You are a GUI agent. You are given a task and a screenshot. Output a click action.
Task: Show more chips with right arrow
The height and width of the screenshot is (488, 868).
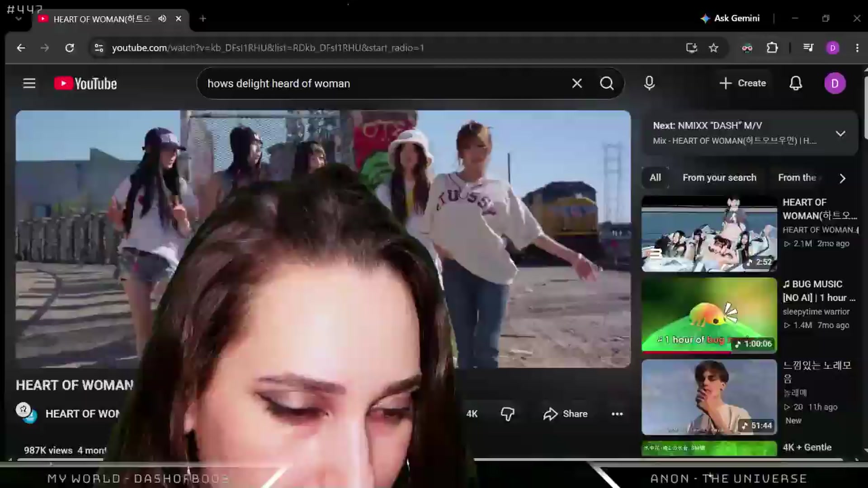point(842,178)
